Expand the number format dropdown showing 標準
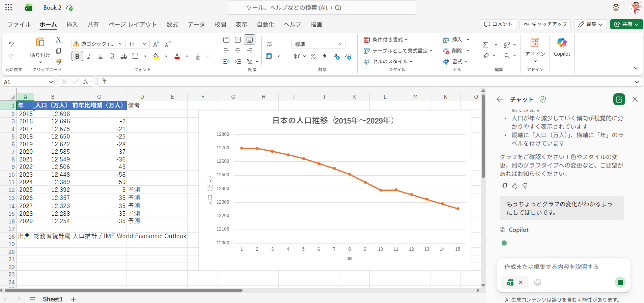Viewport: 644px width, 303px height. 340,44
